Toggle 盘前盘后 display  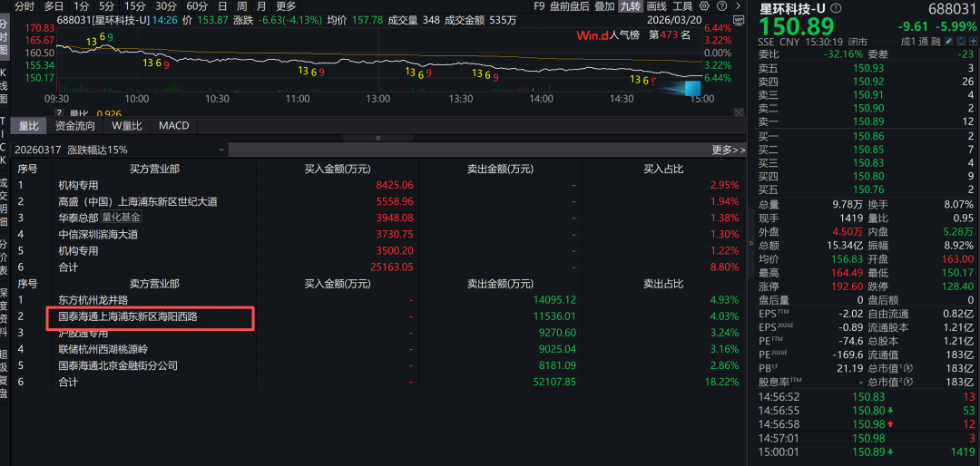(570, 5)
